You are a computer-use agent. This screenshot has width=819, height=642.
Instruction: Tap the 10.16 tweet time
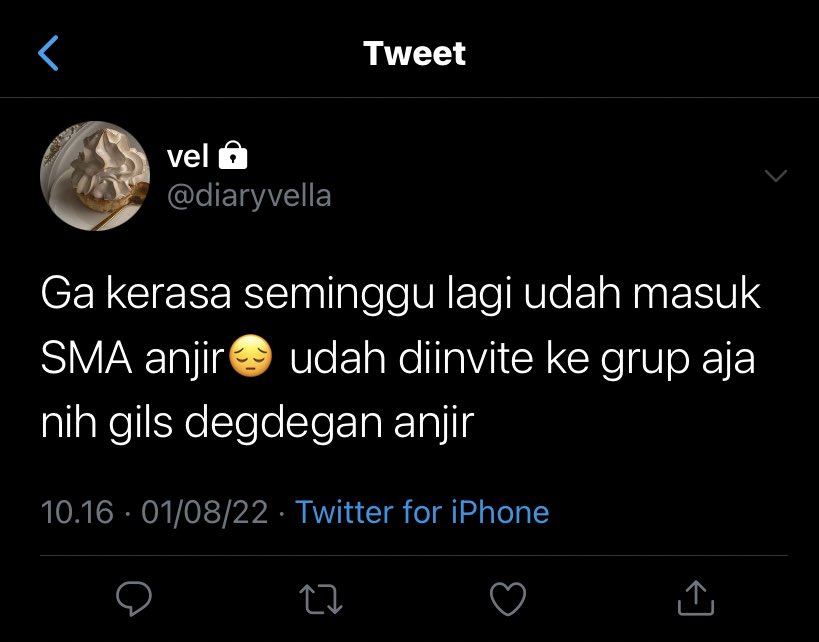tap(77, 511)
